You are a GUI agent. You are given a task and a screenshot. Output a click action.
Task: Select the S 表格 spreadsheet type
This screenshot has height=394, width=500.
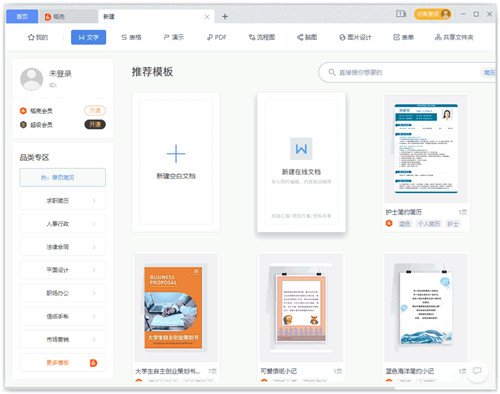(x=131, y=37)
